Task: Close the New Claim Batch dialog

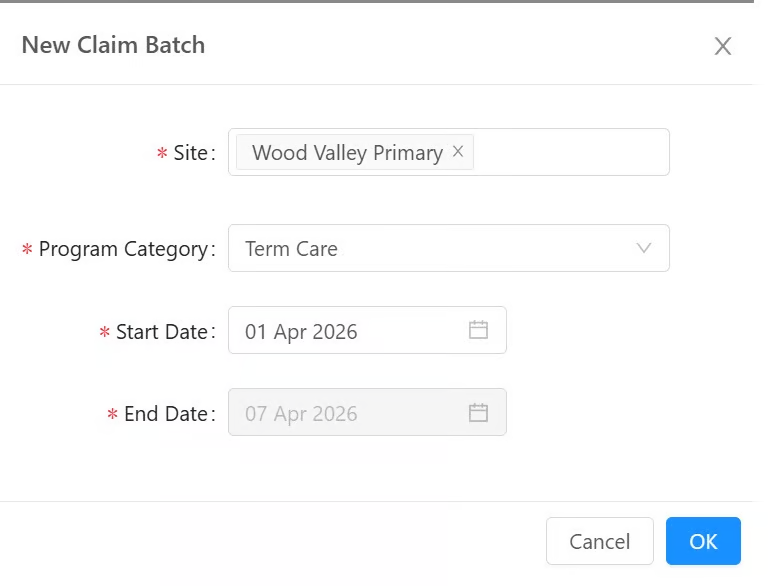Action: pos(722,46)
